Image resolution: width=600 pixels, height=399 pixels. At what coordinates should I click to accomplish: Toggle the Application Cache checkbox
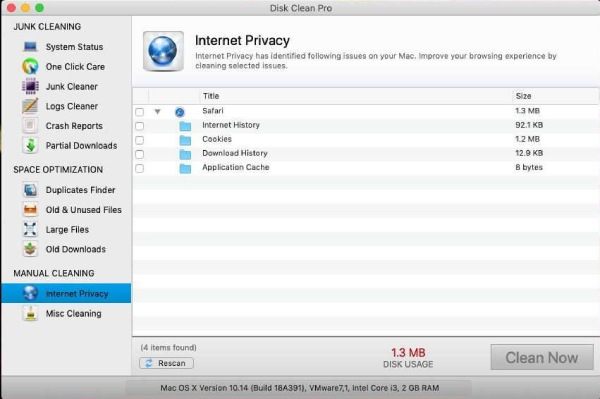(x=140, y=168)
